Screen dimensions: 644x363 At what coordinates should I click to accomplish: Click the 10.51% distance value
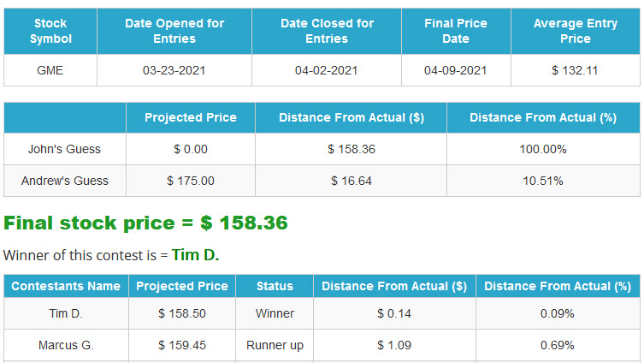tap(543, 181)
